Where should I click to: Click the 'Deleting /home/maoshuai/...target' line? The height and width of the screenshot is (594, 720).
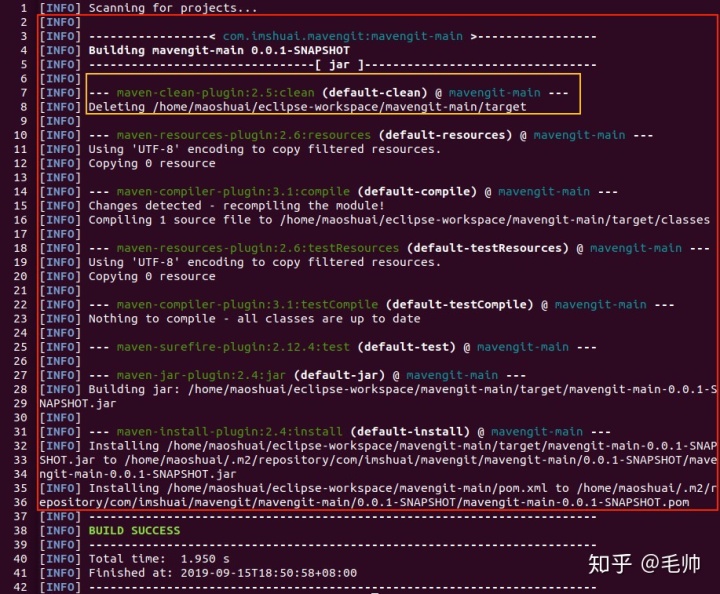(307, 107)
